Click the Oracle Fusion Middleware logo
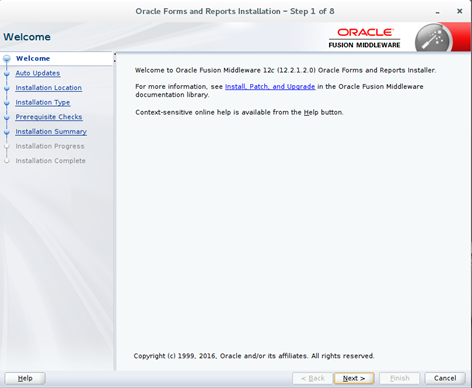472x388 pixels. [364, 38]
